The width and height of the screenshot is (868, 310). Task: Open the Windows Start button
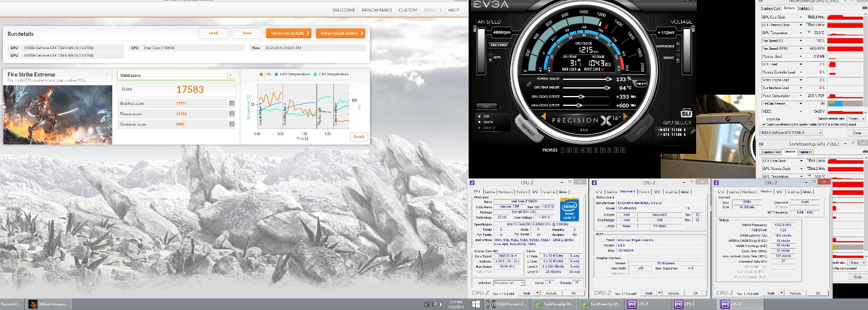pos(476,304)
